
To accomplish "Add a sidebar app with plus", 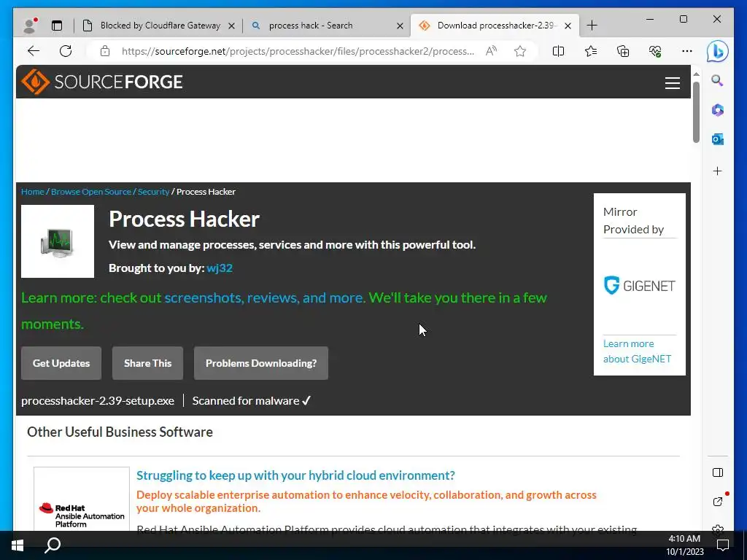I will click(718, 171).
